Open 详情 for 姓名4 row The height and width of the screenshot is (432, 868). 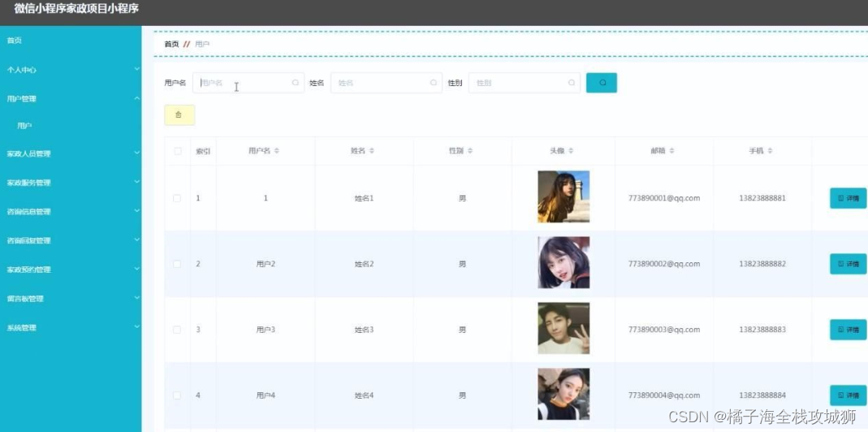click(848, 395)
